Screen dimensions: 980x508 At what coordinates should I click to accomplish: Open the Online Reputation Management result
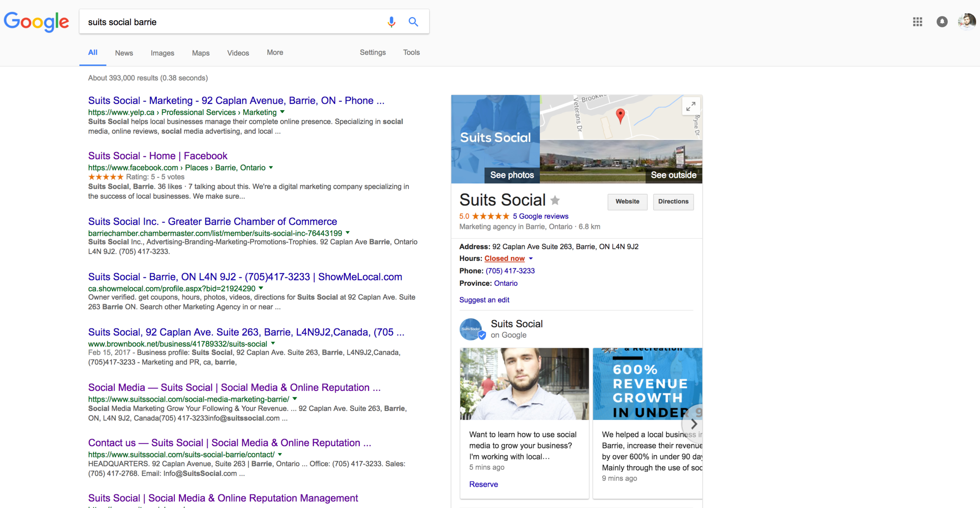pos(223,498)
